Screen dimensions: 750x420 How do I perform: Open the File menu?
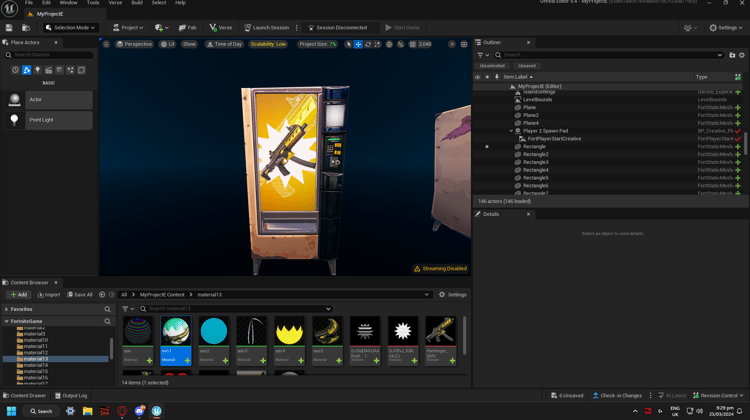point(29,3)
